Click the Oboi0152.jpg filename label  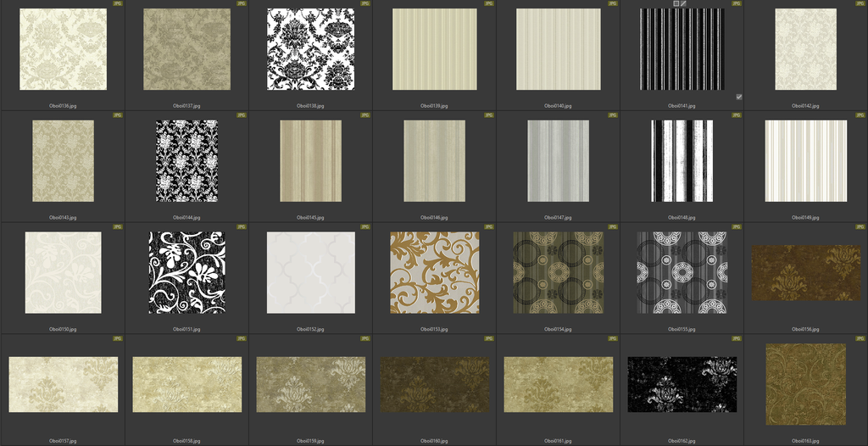tap(310, 329)
